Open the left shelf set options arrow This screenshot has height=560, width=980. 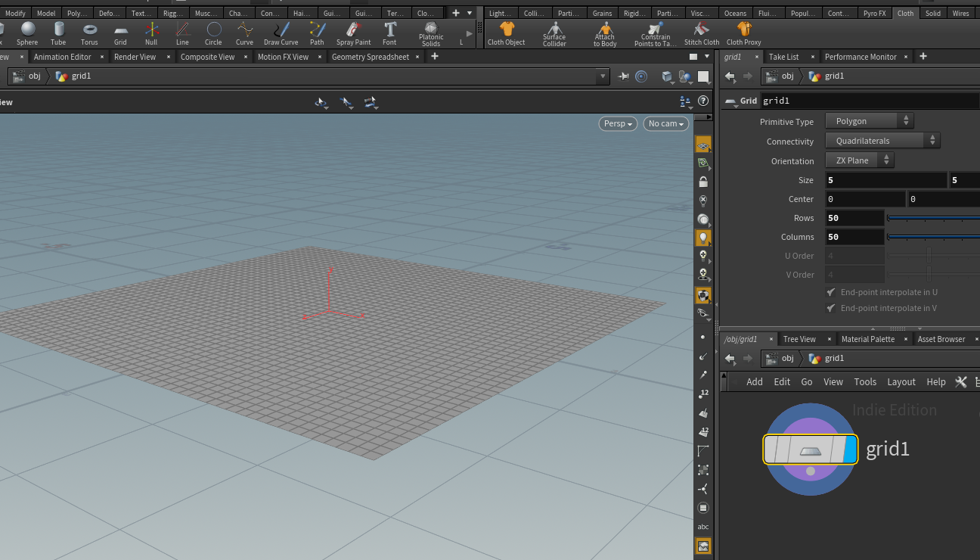point(470,13)
